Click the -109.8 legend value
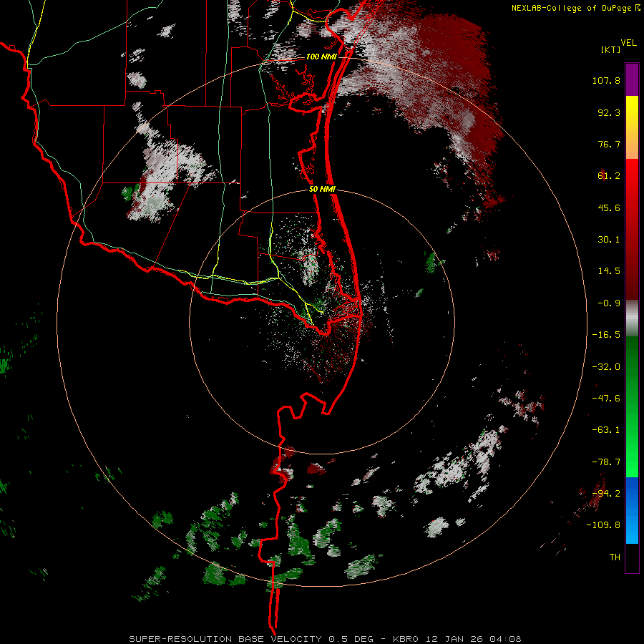Image resolution: width=644 pixels, height=644 pixels. 604,525
